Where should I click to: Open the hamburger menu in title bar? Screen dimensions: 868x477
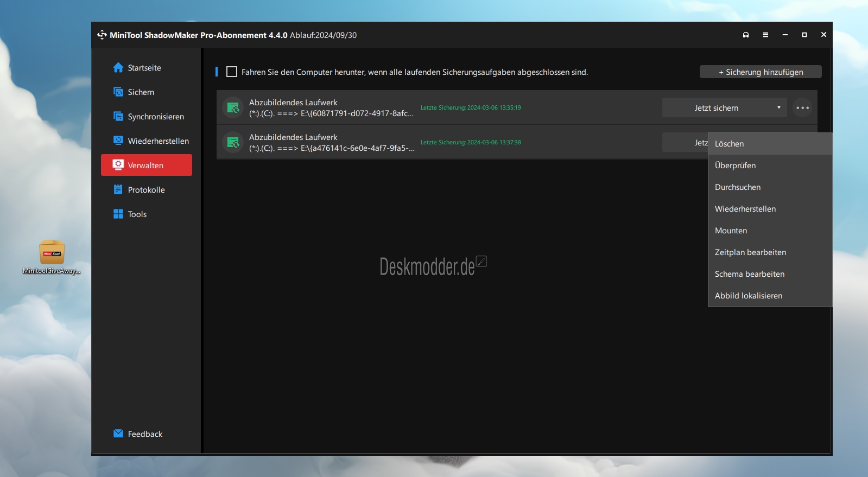point(765,35)
